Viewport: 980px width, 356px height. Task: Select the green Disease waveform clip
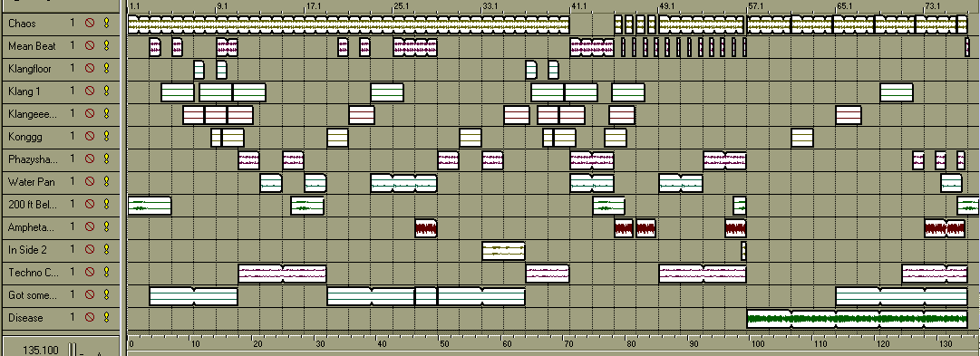tap(858, 319)
